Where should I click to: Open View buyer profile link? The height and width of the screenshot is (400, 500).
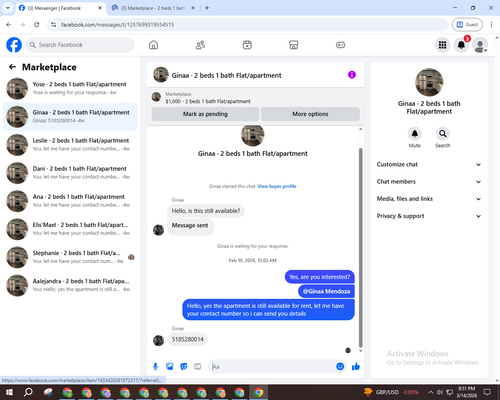pos(277,186)
